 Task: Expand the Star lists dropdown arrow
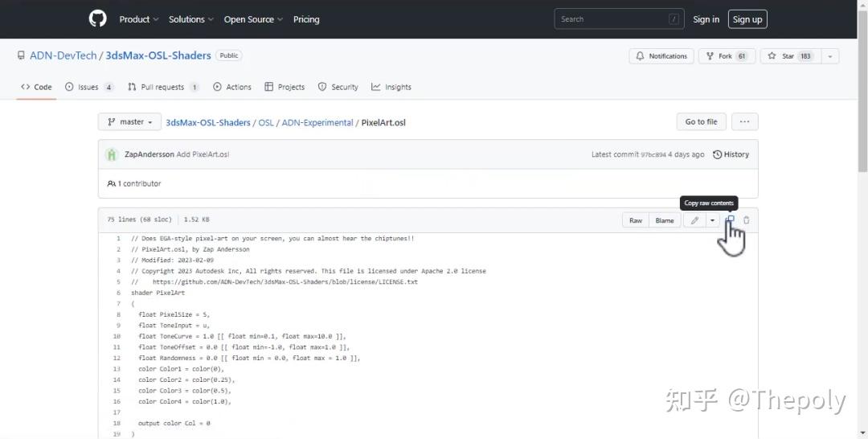[830, 56]
